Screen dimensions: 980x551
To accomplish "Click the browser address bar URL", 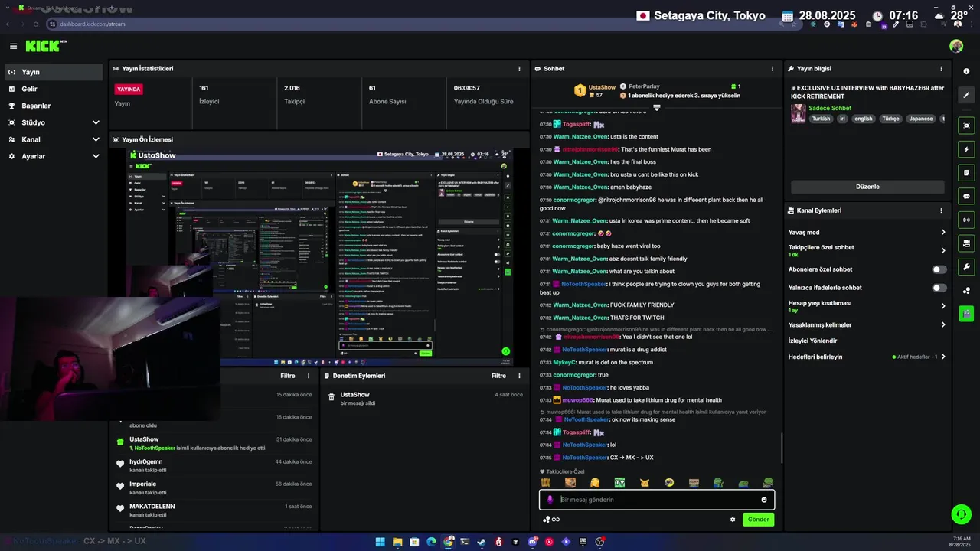I will (92, 24).
